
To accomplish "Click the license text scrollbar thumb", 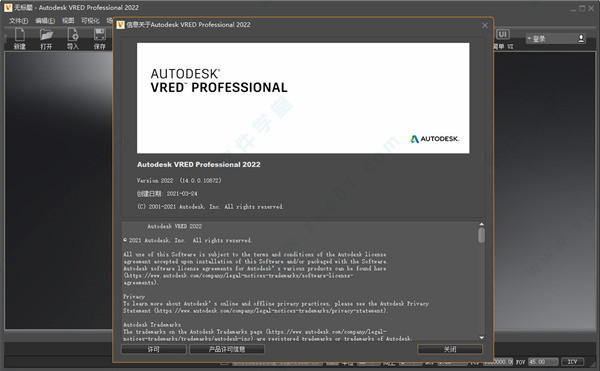I will coord(481,235).
